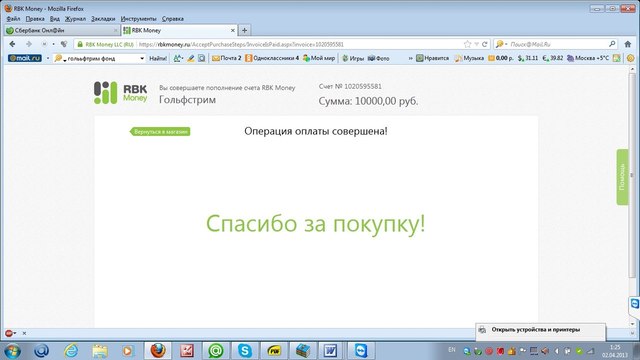Click the dollar rate 31.11 item
The image size is (640, 360).
[528, 58]
